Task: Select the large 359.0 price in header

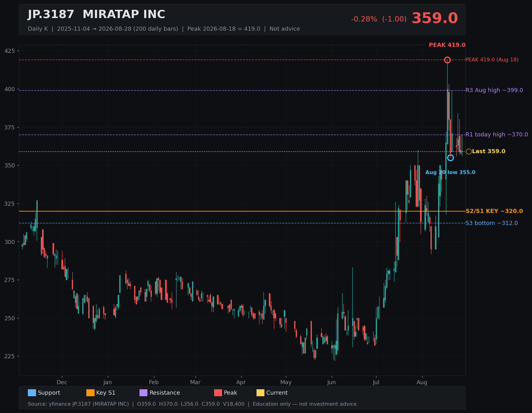Action: coord(435,18)
